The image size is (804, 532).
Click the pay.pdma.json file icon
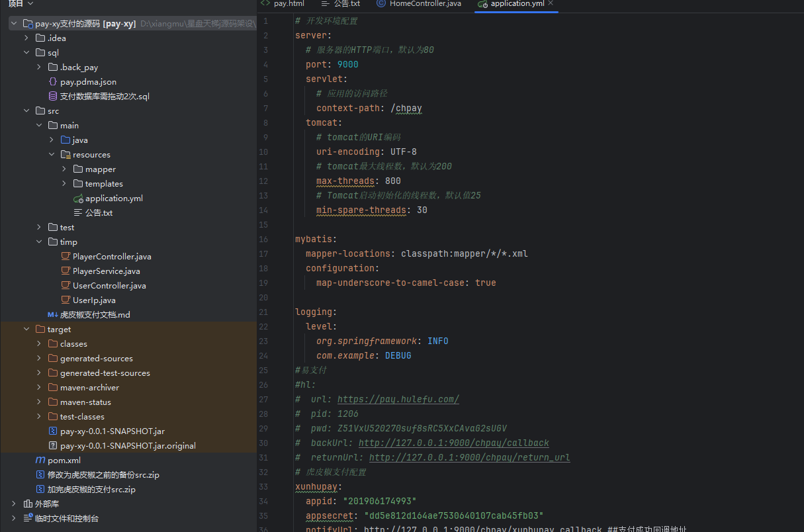click(53, 81)
